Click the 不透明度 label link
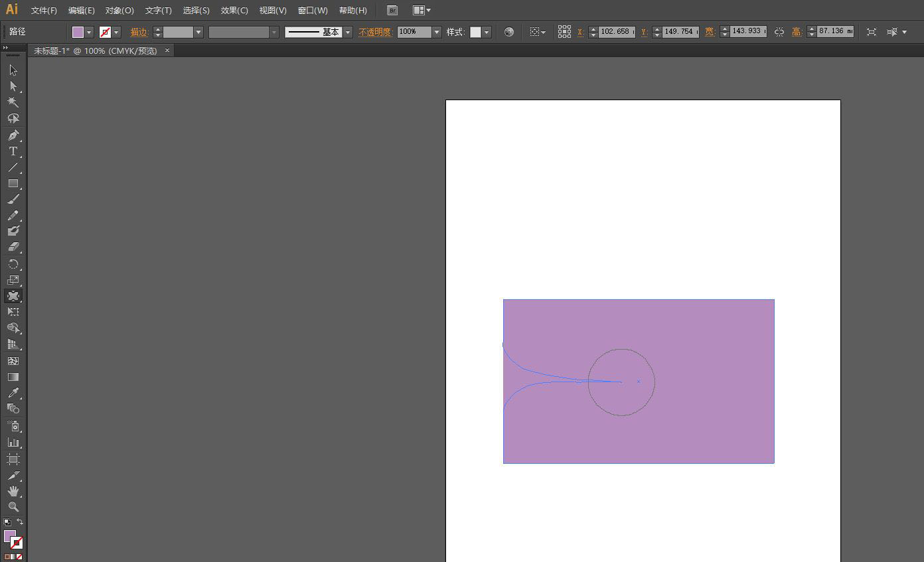Screen dimensions: 924x562 [x=375, y=32]
